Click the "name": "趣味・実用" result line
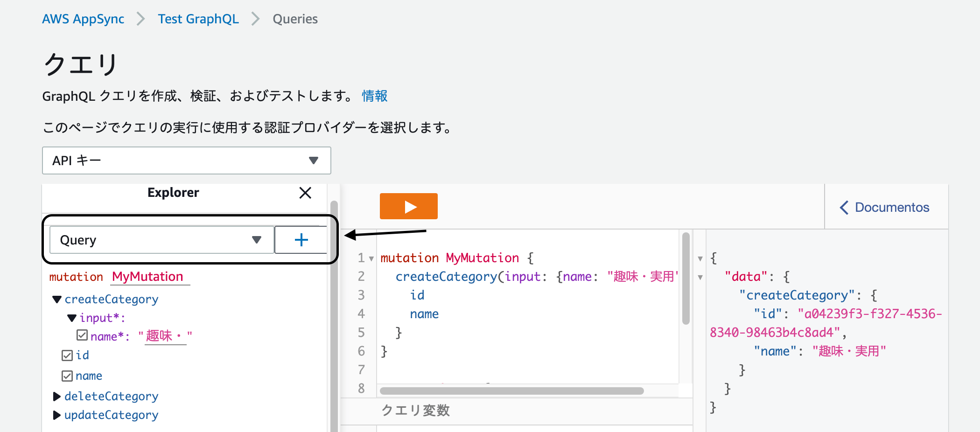The width and height of the screenshot is (980, 432). [x=819, y=351]
